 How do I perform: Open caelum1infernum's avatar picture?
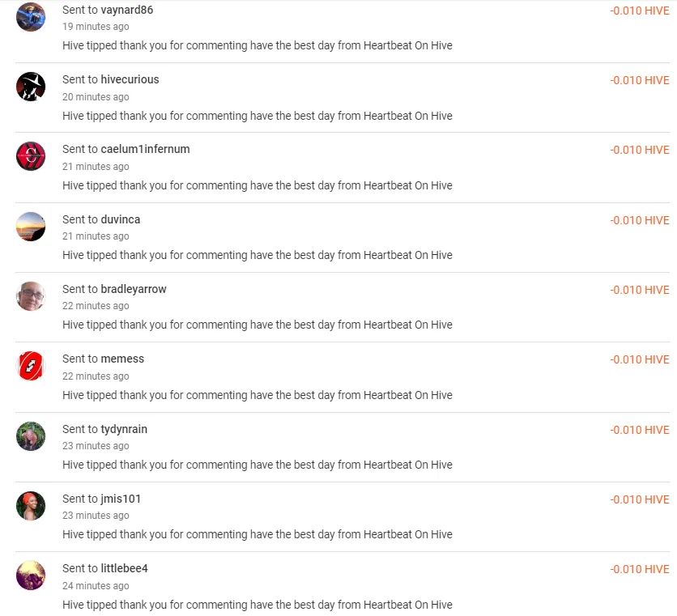31,156
